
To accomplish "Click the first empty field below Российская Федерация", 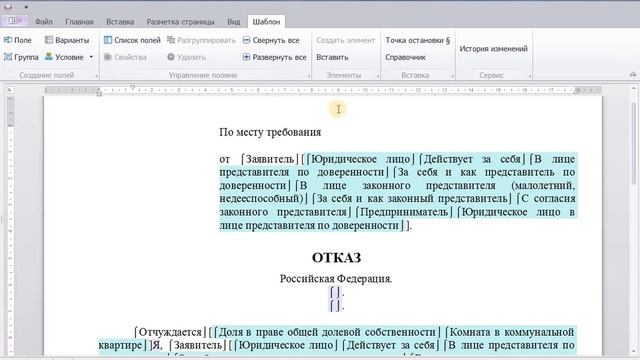I will pyautogui.click(x=335, y=292).
